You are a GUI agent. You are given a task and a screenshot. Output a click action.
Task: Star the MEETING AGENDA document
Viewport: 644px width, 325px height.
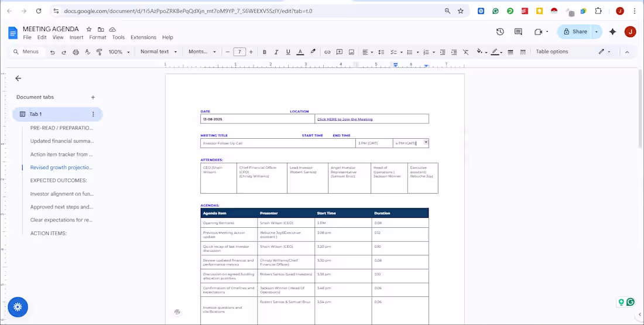tap(89, 29)
